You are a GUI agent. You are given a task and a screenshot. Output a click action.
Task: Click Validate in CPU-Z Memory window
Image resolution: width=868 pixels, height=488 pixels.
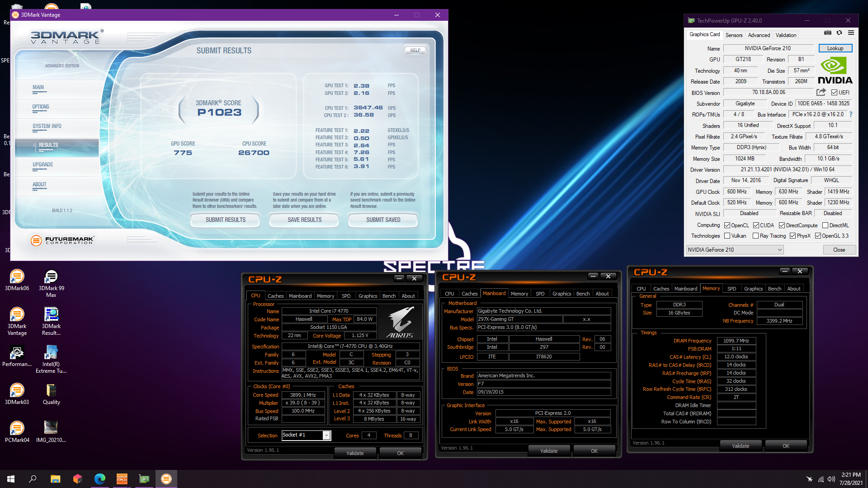pos(741,446)
